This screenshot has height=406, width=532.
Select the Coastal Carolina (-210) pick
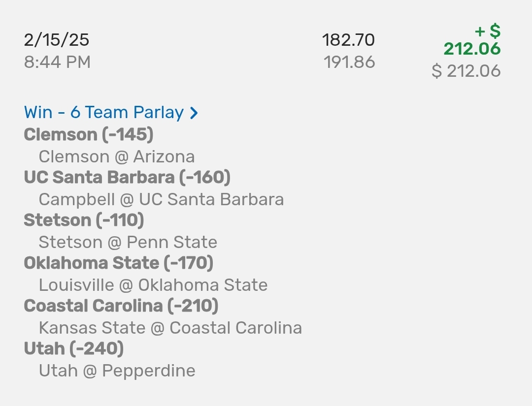(121, 306)
